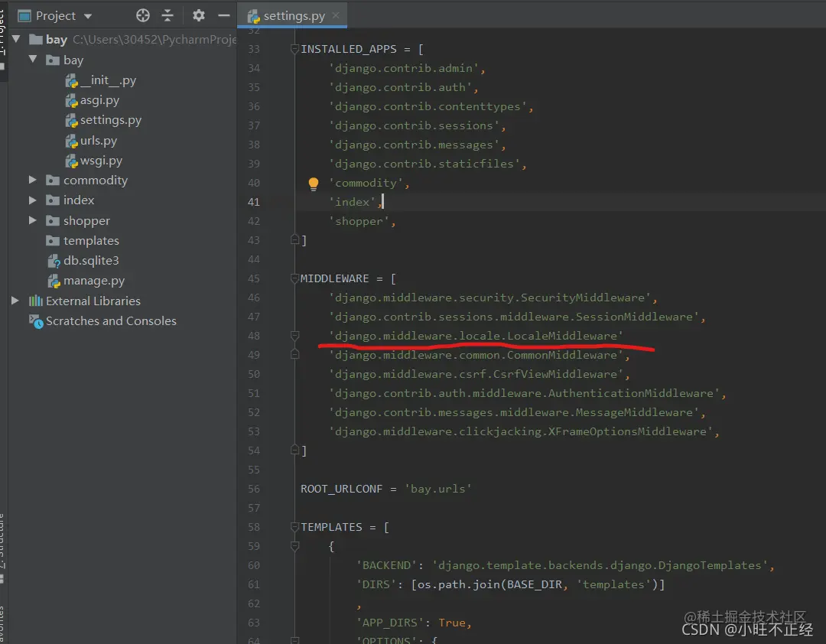Select manage.py file

94,281
